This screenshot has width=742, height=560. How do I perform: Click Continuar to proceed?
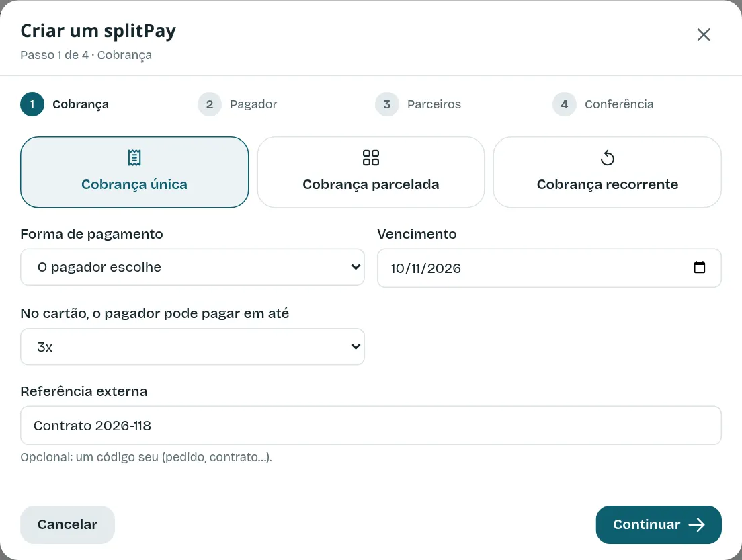click(x=658, y=524)
